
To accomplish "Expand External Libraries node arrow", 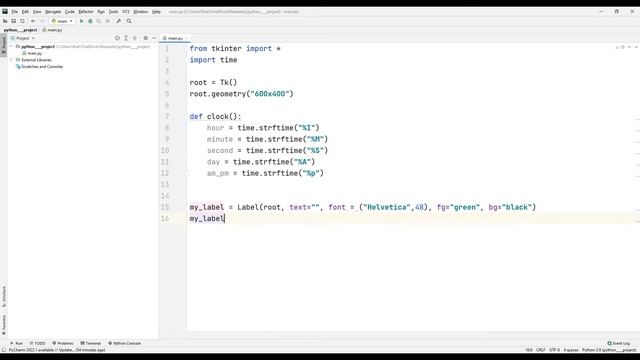I will (x=11, y=60).
